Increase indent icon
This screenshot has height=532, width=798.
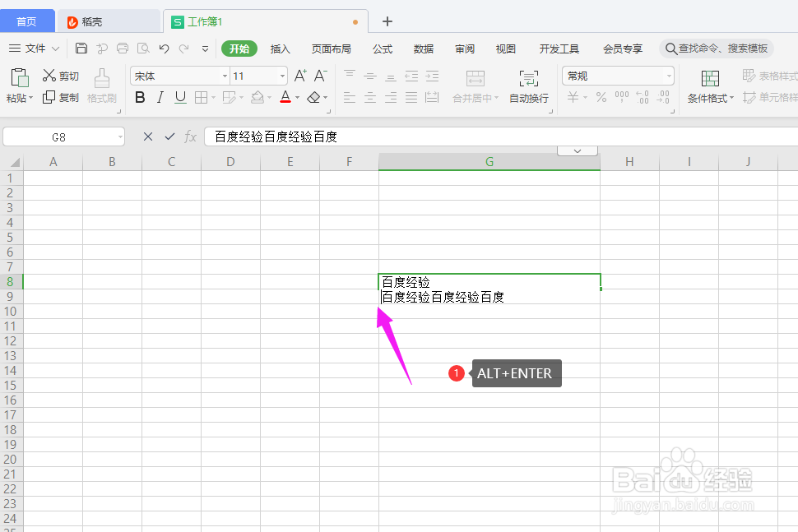(432, 76)
